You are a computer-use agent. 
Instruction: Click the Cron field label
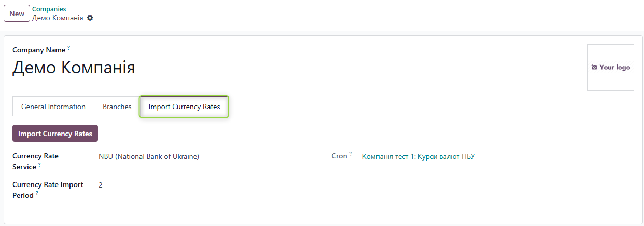[339, 156]
